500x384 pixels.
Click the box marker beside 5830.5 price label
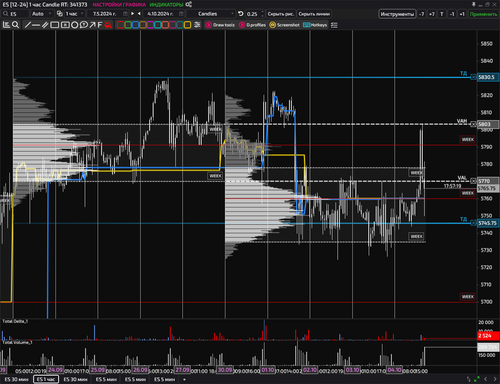pyautogui.click(x=473, y=77)
